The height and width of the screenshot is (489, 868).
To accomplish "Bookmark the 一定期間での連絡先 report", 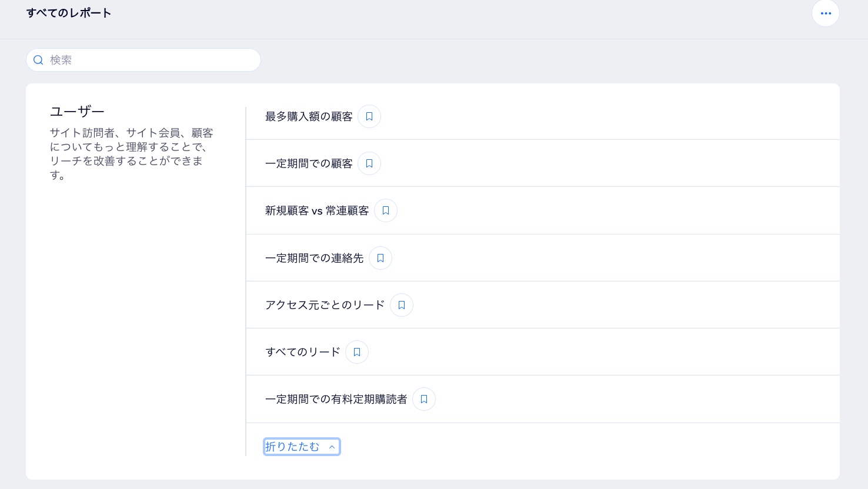I will 380,258.
